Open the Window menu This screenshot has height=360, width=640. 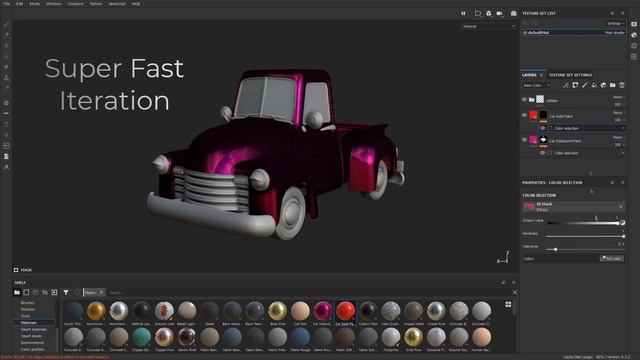[x=53, y=4]
